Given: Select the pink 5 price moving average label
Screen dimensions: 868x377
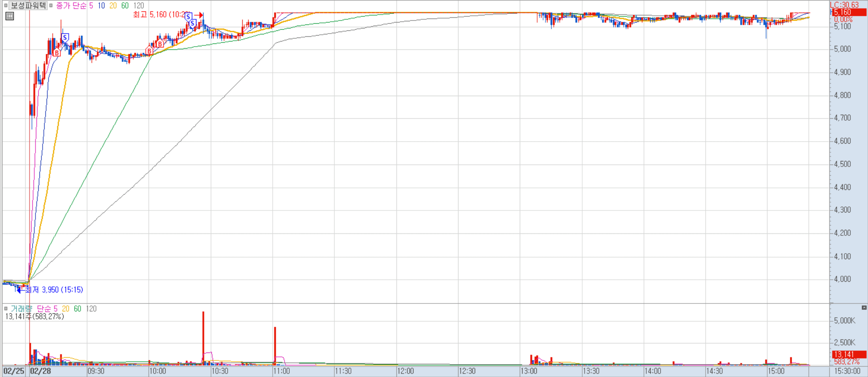Looking at the screenshot, I should 91,6.
